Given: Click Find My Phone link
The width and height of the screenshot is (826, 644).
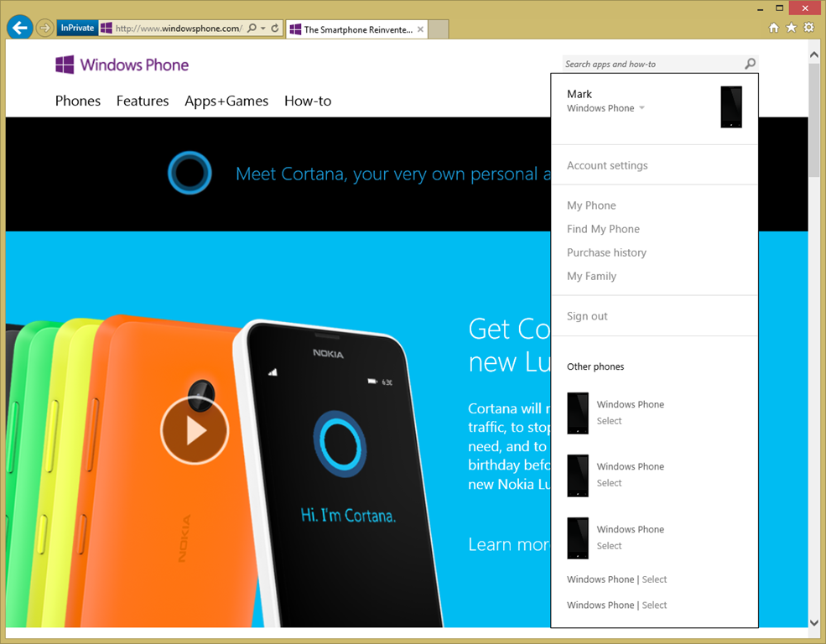Looking at the screenshot, I should pyautogui.click(x=603, y=229).
